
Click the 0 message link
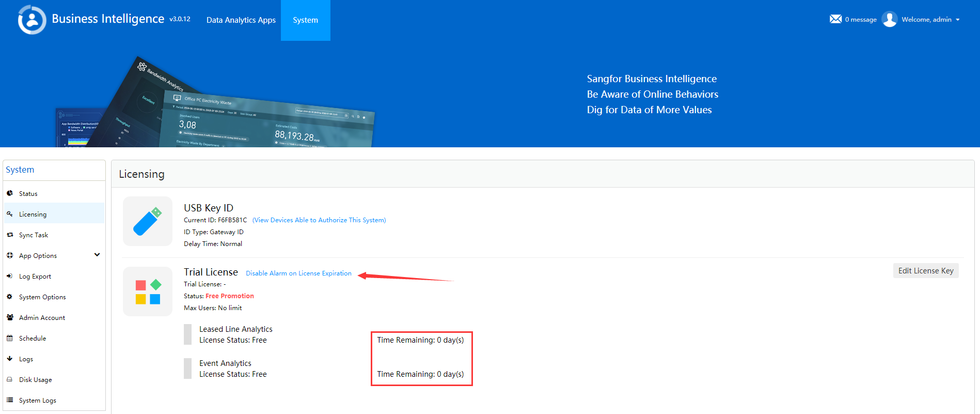point(861,20)
